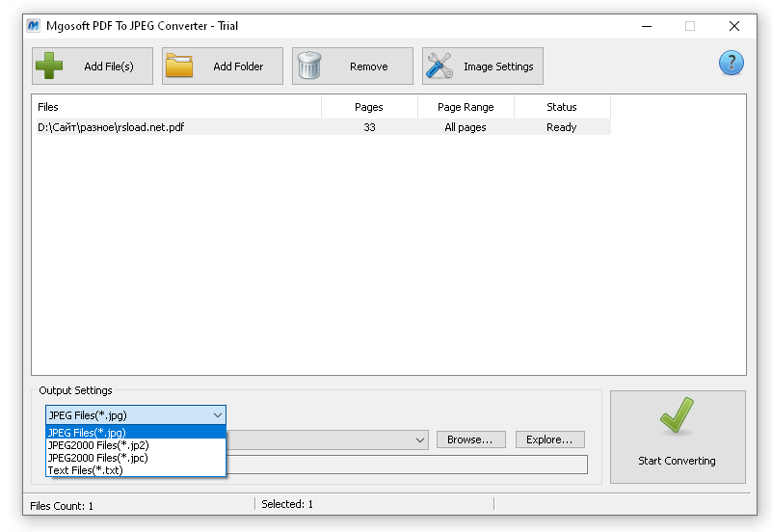
Task: Open Image Settings via wrench icon
Action: tap(439, 66)
